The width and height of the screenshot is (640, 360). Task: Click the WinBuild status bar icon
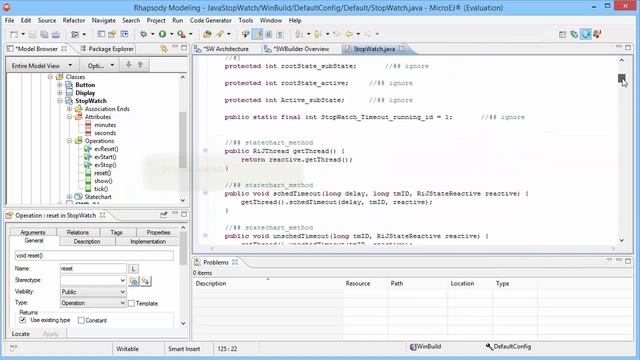pyautogui.click(x=413, y=347)
